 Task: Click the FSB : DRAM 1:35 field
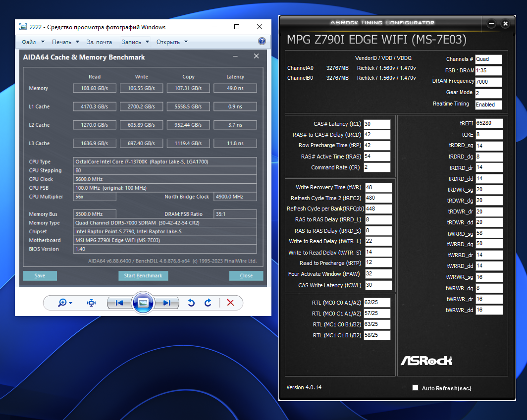pos(488,70)
